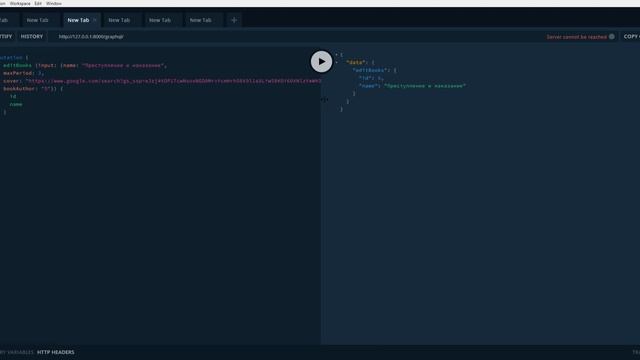Open the Query VARIABLES panel
This screenshot has width=640, height=360.
click(17, 352)
